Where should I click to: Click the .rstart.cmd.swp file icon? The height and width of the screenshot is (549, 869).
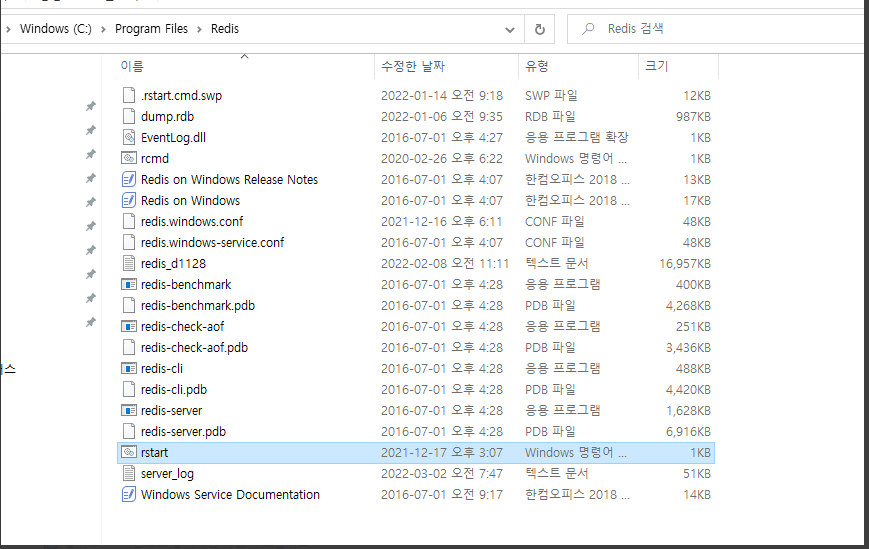(x=129, y=95)
